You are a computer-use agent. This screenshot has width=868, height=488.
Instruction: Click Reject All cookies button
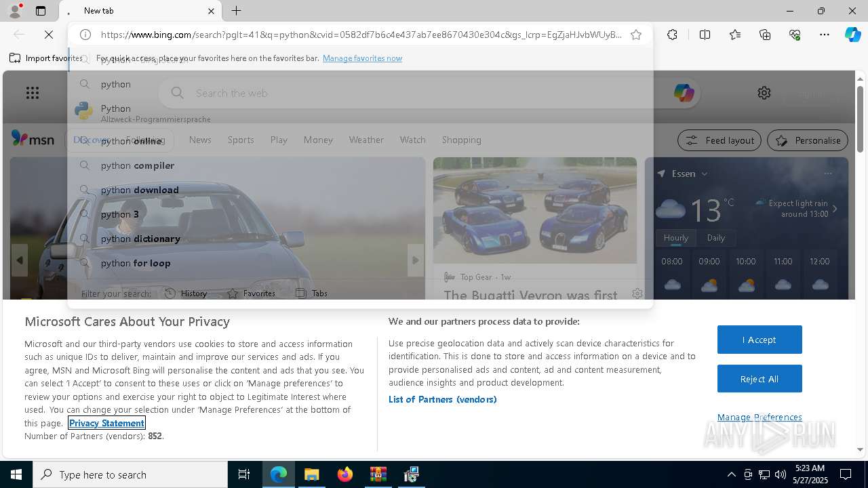point(759,379)
